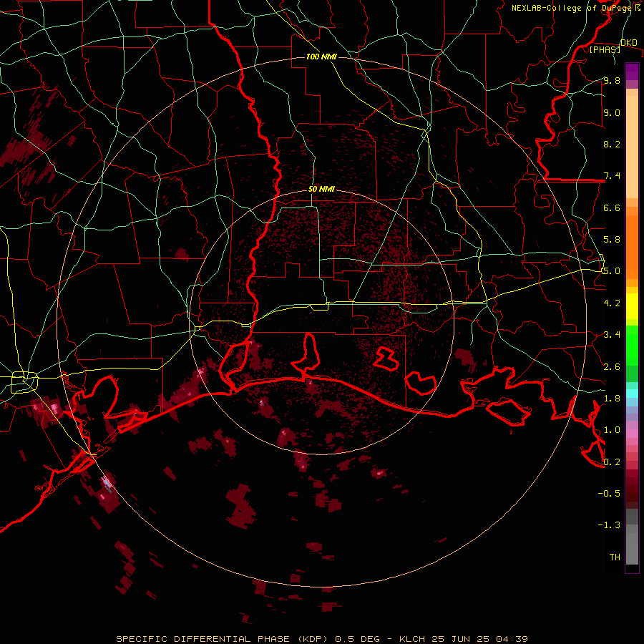Viewport: 644px width, 644px height.
Task: Click the 25 JUN 25 date text
Action: 459,639
